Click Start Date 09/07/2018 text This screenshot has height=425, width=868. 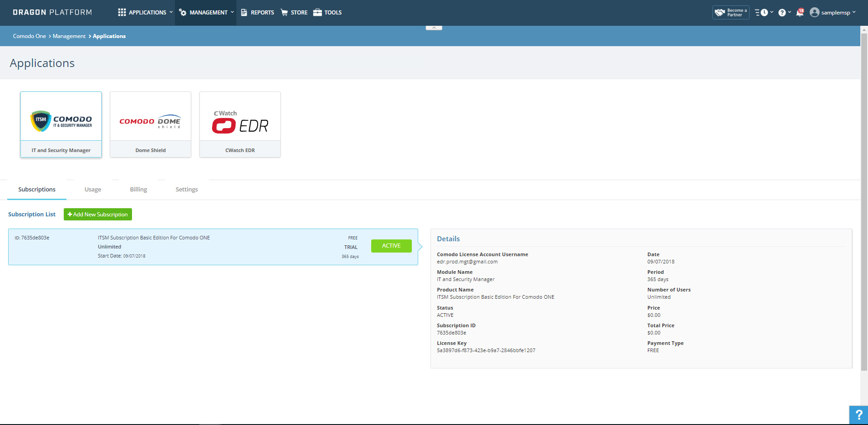(x=122, y=256)
